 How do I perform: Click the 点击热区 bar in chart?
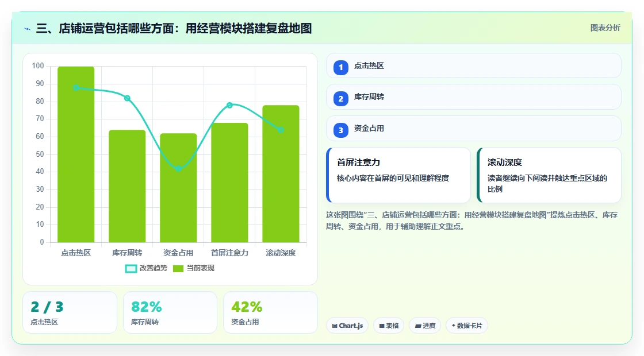pos(76,154)
